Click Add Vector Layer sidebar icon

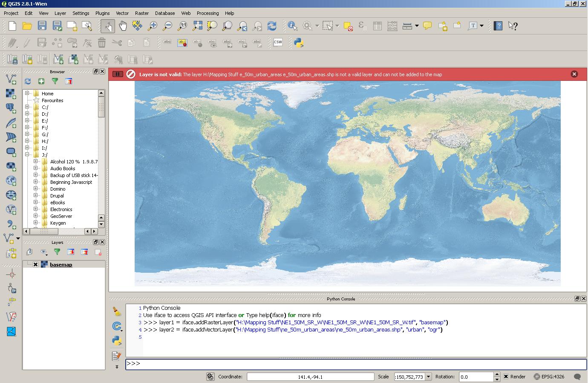tap(11, 79)
